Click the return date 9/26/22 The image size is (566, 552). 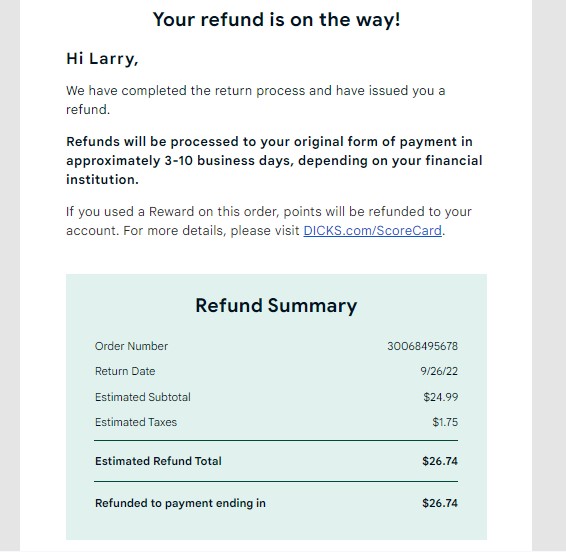point(439,371)
